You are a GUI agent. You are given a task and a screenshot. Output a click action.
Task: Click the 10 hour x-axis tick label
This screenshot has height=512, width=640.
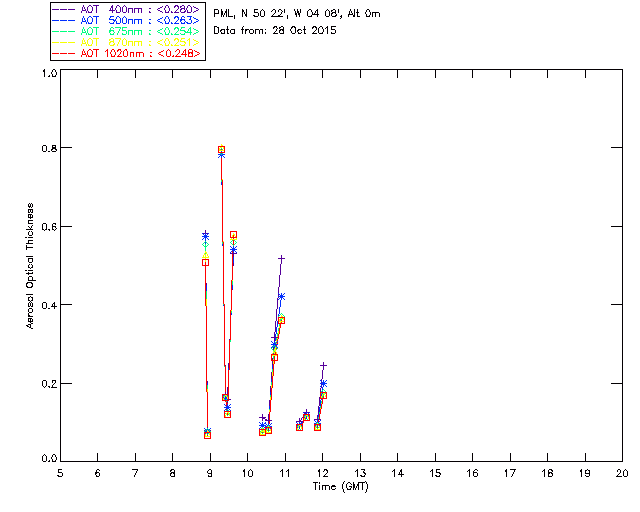point(247,473)
